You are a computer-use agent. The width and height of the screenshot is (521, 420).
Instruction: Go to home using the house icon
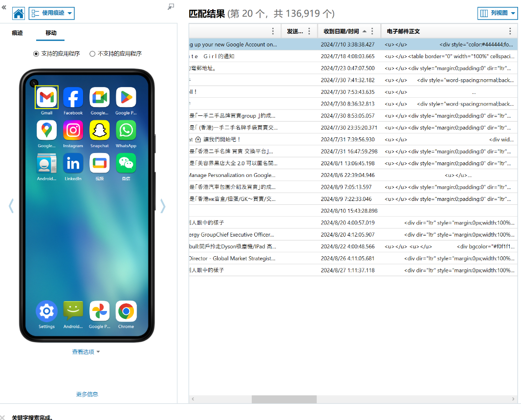[19, 13]
